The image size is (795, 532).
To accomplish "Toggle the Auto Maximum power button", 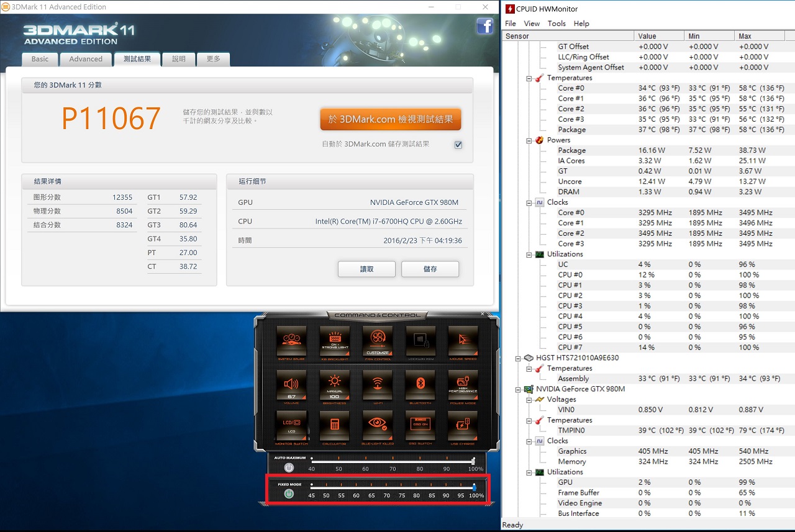I will pyautogui.click(x=289, y=467).
